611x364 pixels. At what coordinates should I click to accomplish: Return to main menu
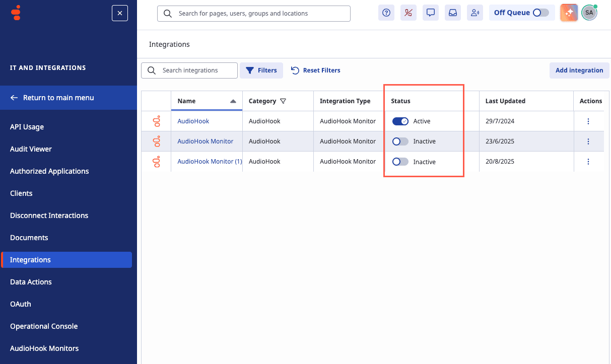click(69, 98)
